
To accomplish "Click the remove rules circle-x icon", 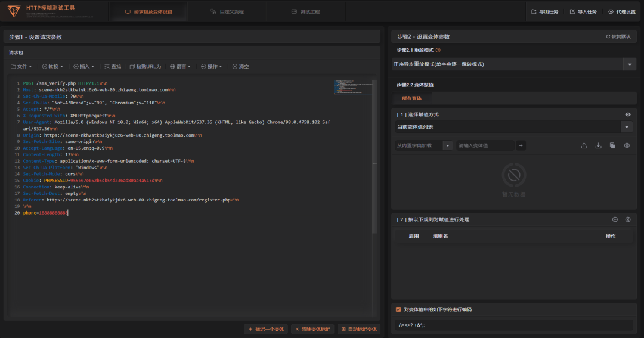I will tap(628, 219).
